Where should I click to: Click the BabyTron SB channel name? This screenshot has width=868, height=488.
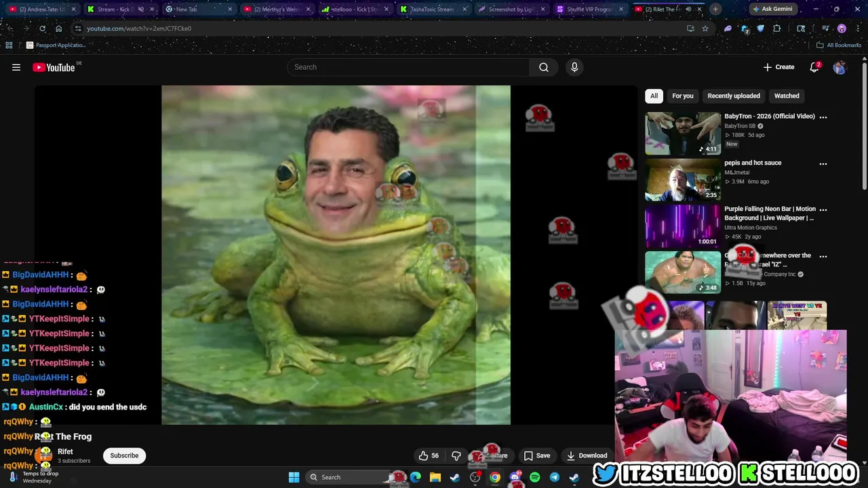pyautogui.click(x=740, y=126)
